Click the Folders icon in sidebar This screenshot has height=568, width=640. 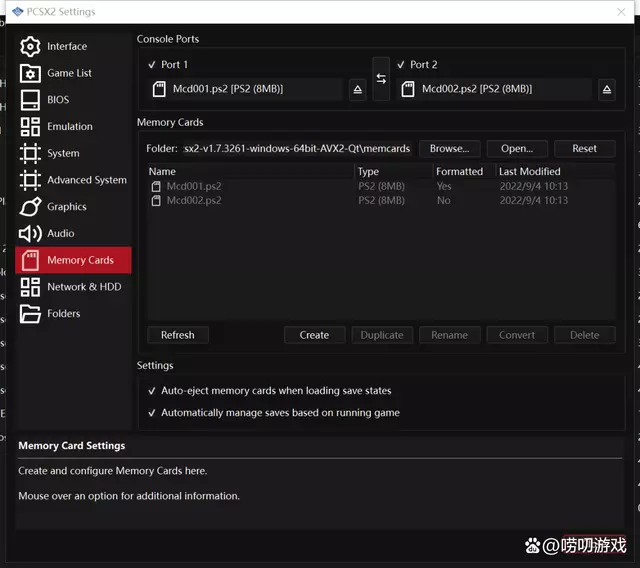tap(30, 314)
